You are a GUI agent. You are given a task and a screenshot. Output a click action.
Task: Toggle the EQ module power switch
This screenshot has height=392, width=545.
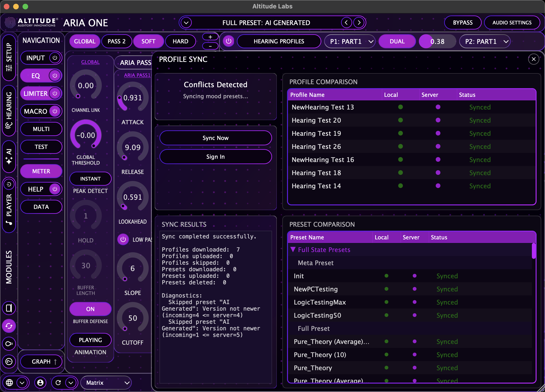tap(55, 75)
